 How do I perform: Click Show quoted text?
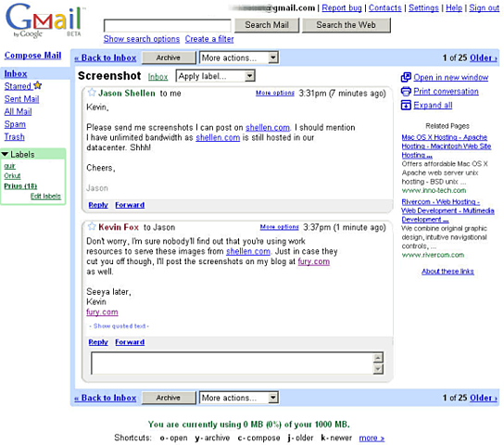(119, 326)
